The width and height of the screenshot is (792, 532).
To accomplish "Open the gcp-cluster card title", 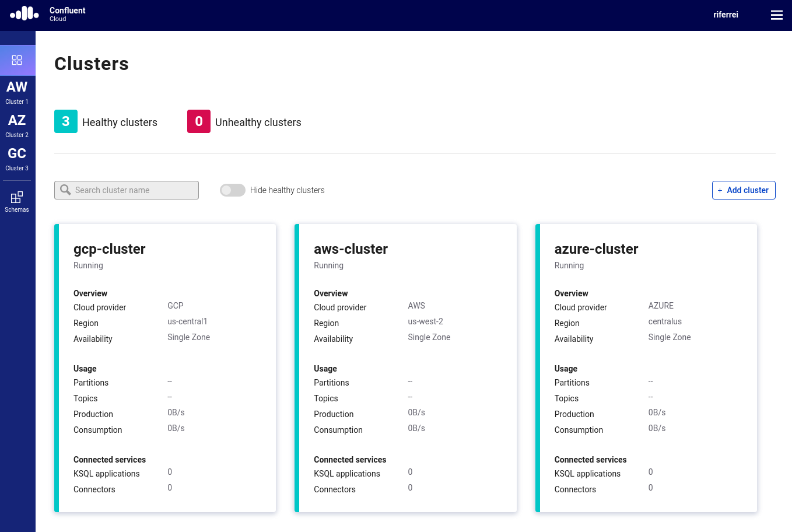I will (110, 249).
